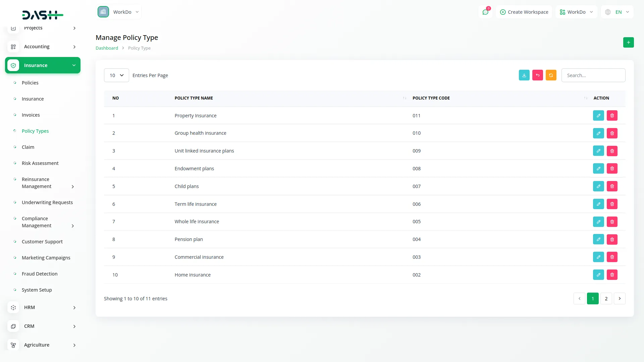
Task: Expand the Accounting sidebar section
Action: point(43,47)
